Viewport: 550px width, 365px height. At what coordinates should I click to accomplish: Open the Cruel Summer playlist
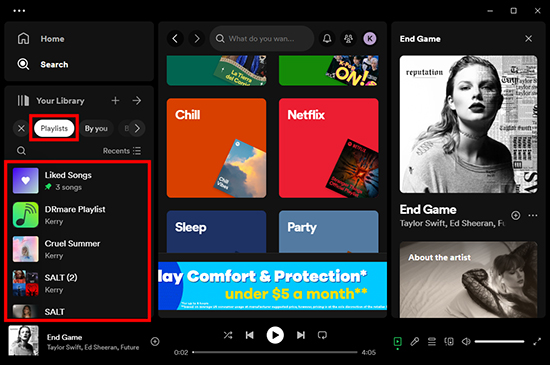78,249
